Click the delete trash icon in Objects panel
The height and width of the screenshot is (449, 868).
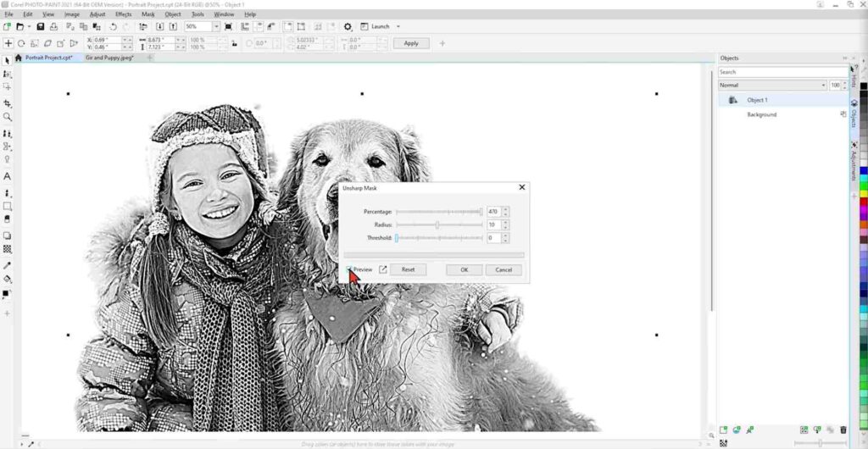tap(843, 430)
